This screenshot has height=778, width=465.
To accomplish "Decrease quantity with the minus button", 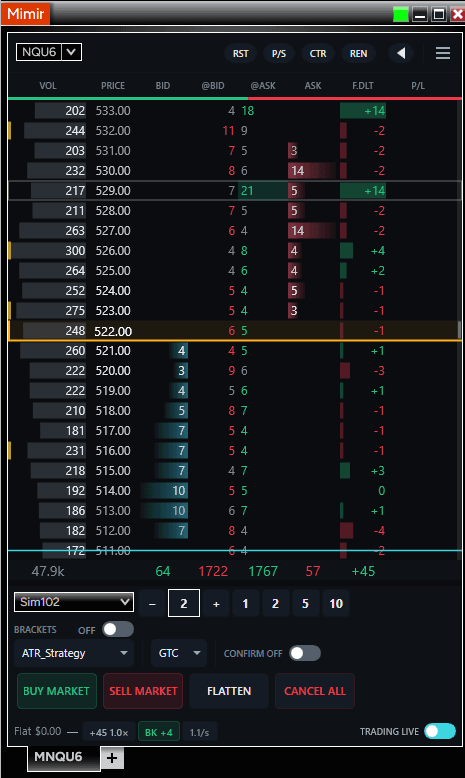I will (152, 604).
